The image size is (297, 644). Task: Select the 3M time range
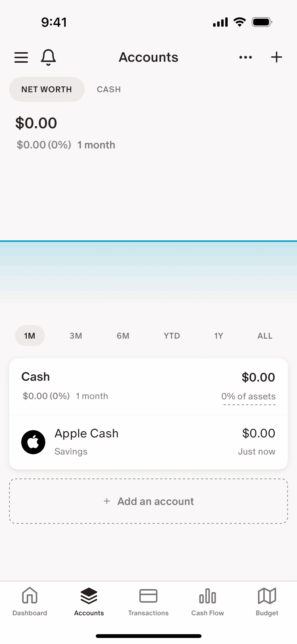coord(76,336)
